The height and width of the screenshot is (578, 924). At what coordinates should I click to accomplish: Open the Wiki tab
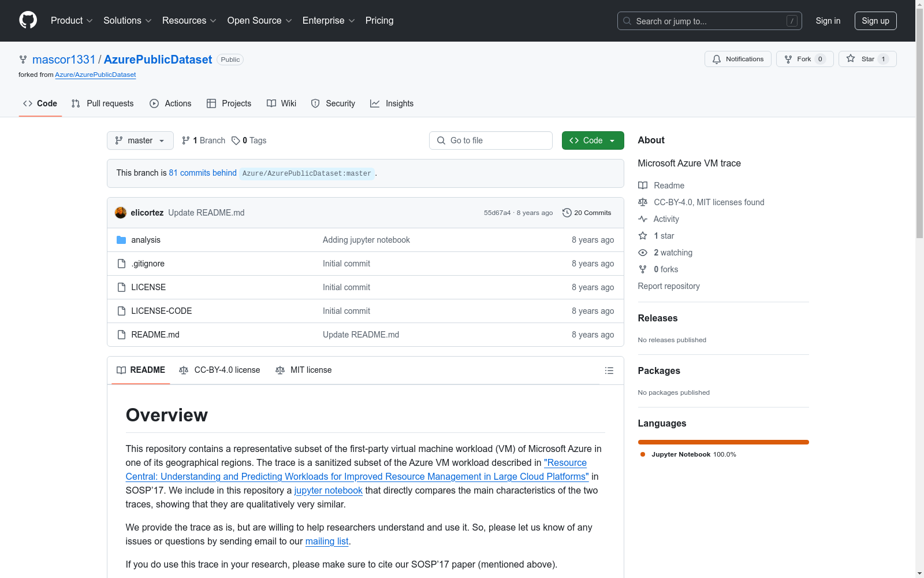(282, 103)
